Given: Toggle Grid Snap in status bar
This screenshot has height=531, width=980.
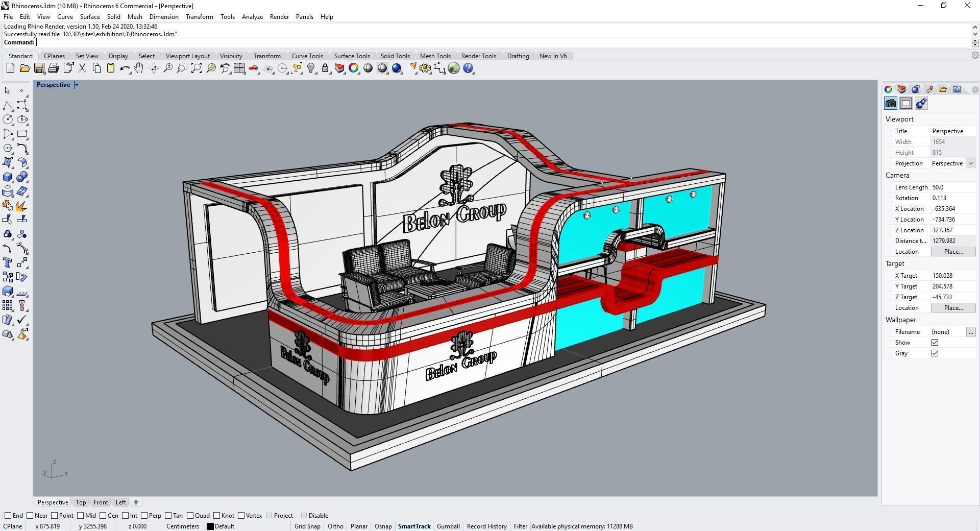Looking at the screenshot, I should 307,526.
